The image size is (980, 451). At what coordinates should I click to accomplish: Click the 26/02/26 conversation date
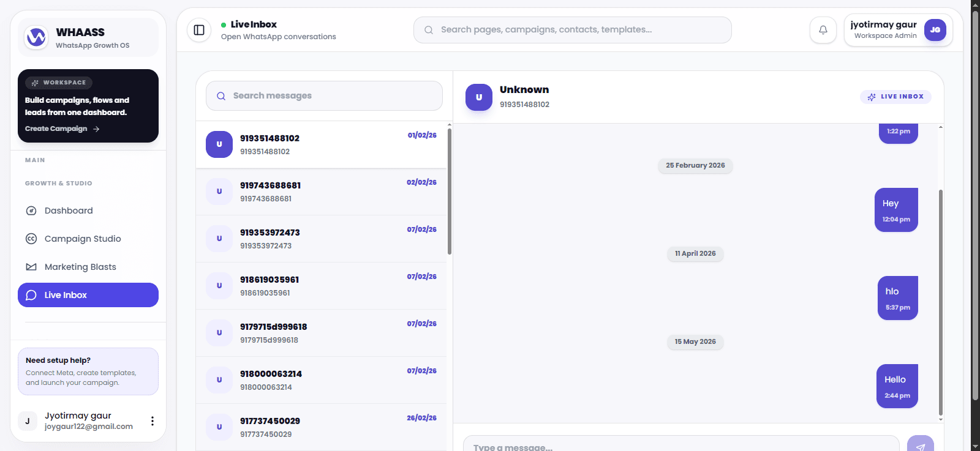click(x=421, y=418)
